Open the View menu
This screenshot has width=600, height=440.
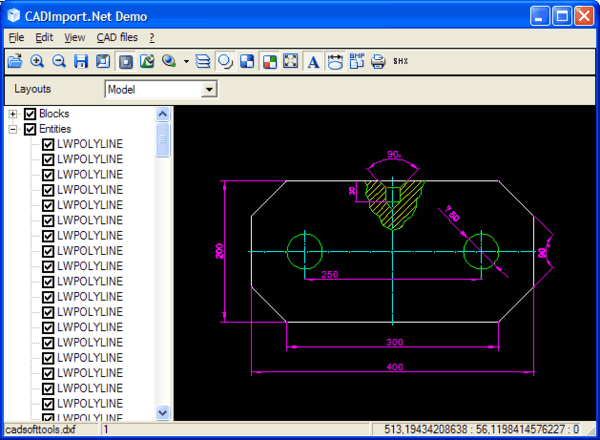click(x=74, y=37)
